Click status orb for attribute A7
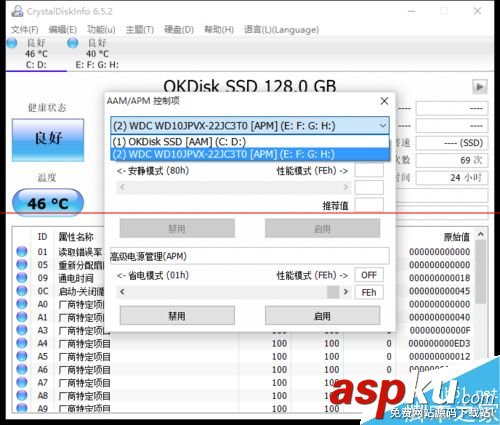This screenshot has width=500, height=425. point(22,382)
